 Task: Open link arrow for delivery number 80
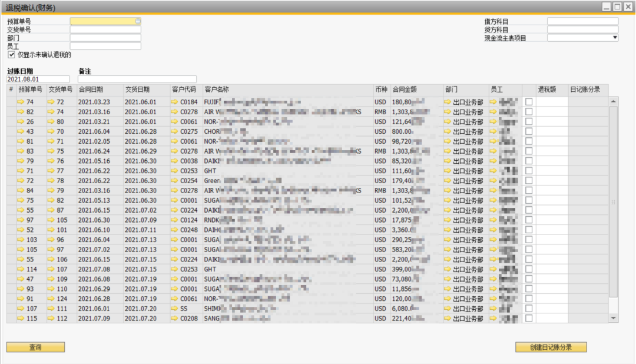pos(51,122)
